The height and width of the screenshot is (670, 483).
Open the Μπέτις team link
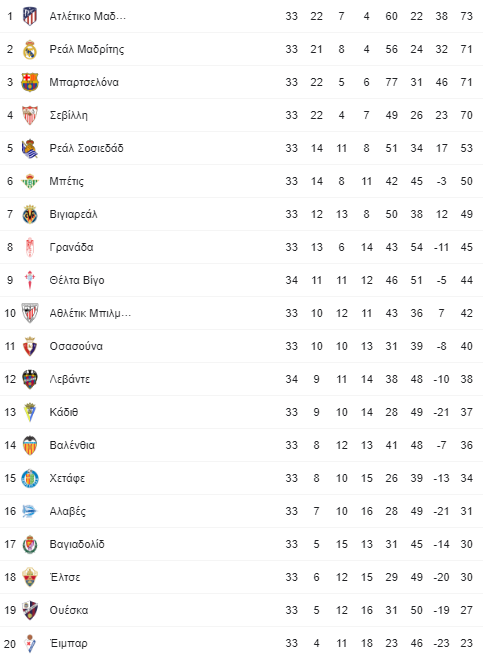click(66, 181)
